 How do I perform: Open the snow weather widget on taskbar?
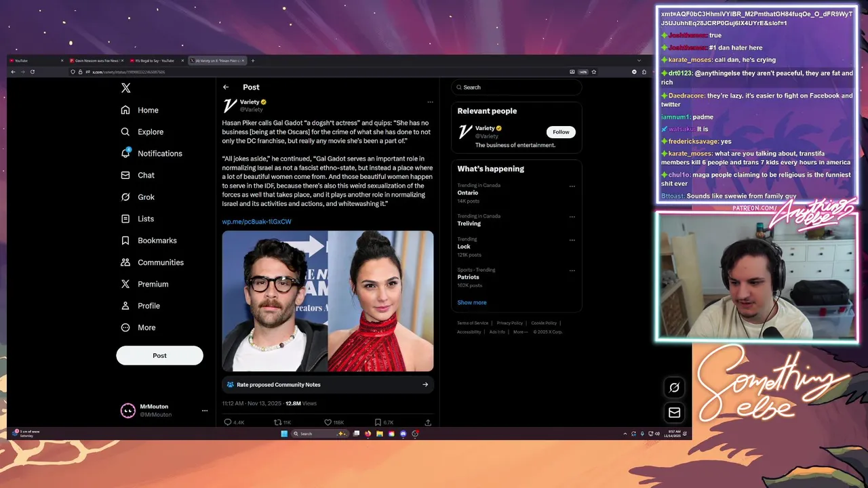[26, 434]
